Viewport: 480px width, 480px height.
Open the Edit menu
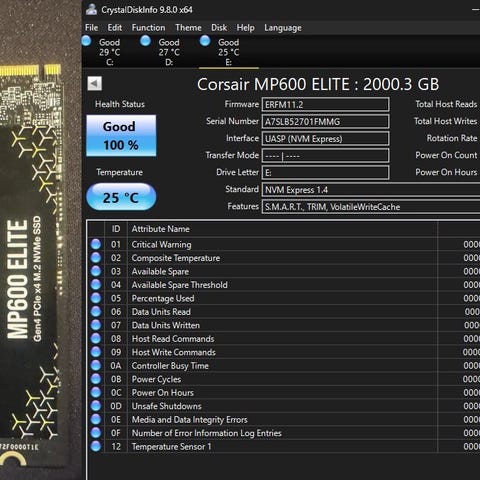click(115, 28)
